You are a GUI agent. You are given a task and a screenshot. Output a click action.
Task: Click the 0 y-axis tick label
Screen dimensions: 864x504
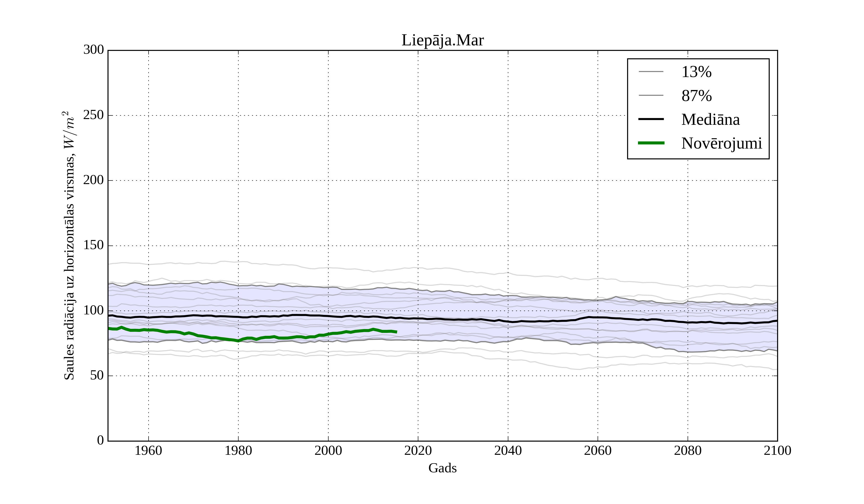point(100,440)
